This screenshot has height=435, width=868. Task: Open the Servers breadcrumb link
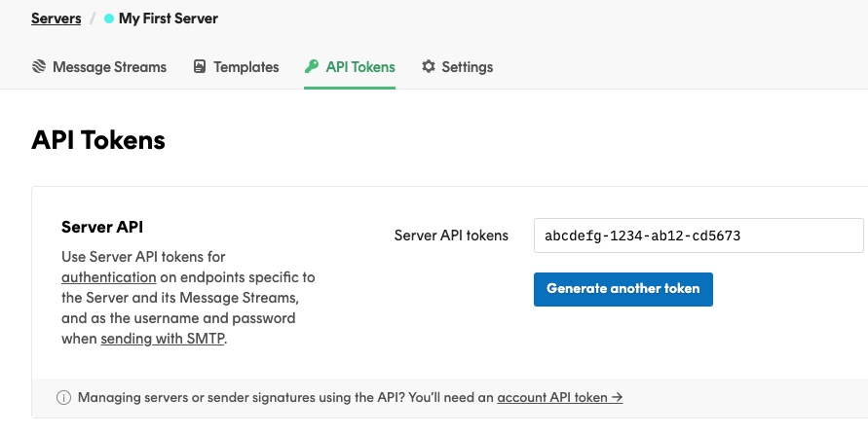(56, 18)
